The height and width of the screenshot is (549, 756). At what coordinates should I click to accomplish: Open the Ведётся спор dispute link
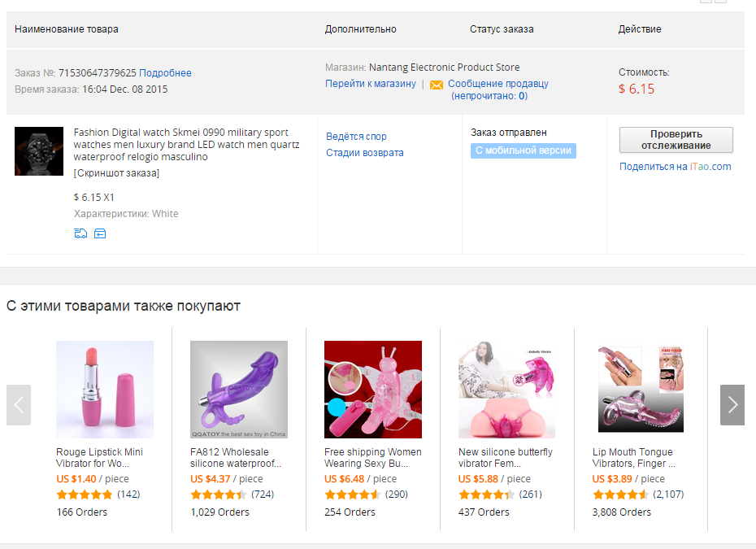356,137
